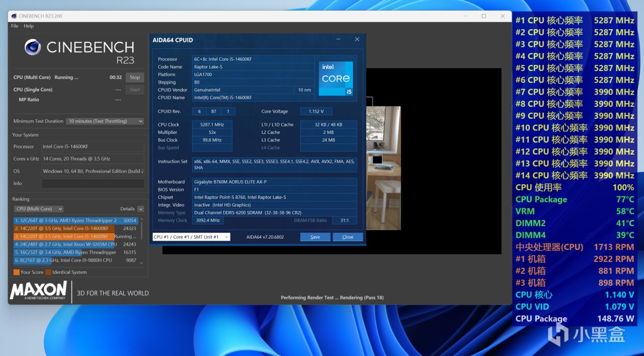
Task: Minimize the AIDA64 CPUID window
Action: (339, 39)
